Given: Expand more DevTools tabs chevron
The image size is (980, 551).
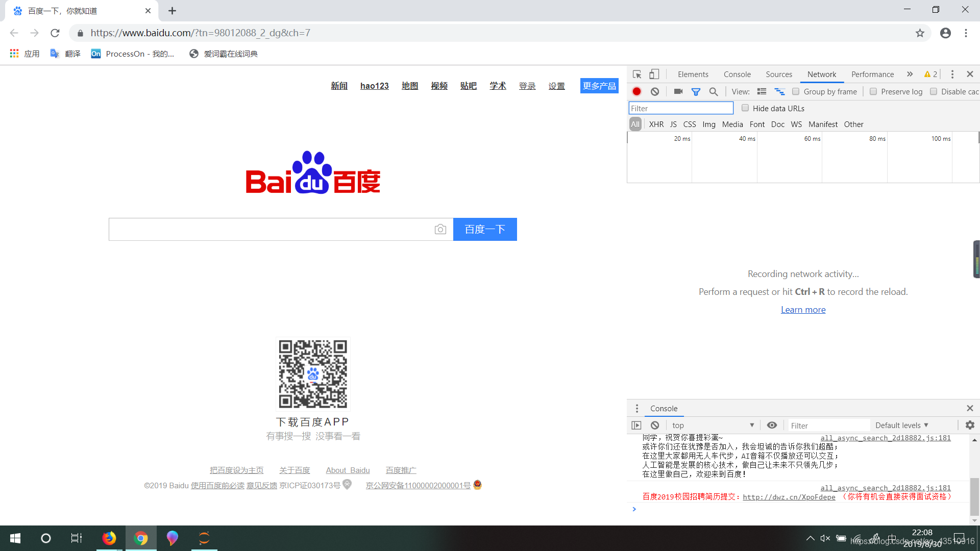Looking at the screenshot, I should coord(910,74).
